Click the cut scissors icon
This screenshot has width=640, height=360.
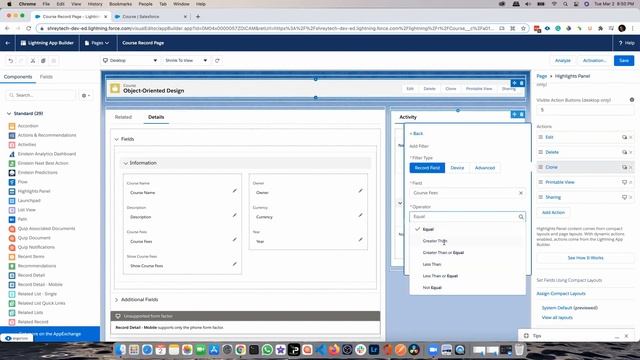33,60
